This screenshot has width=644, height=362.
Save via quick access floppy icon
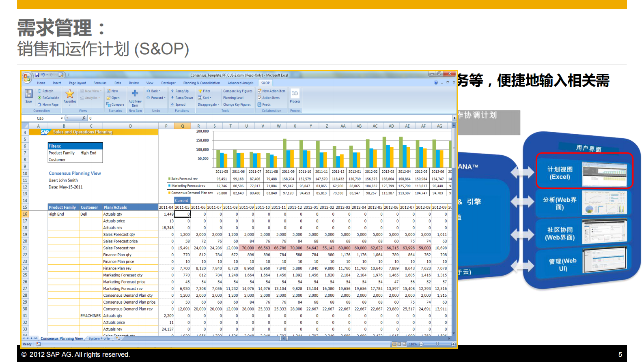point(37,75)
